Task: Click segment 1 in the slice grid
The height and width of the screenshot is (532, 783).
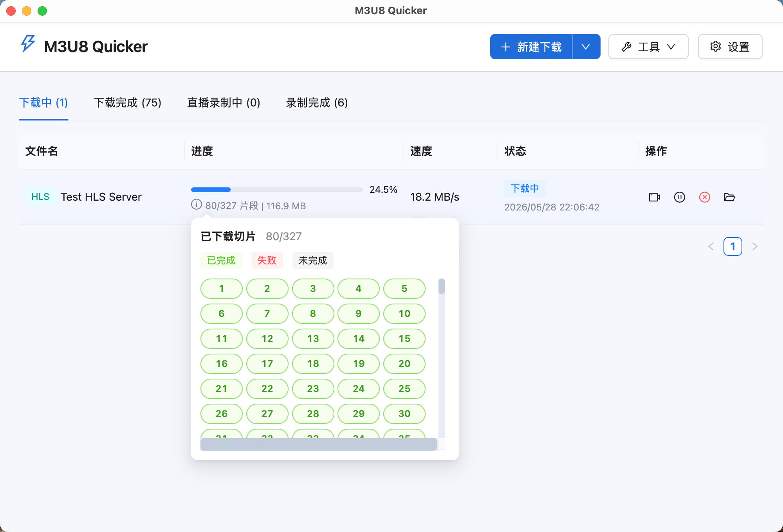Action: (222, 289)
